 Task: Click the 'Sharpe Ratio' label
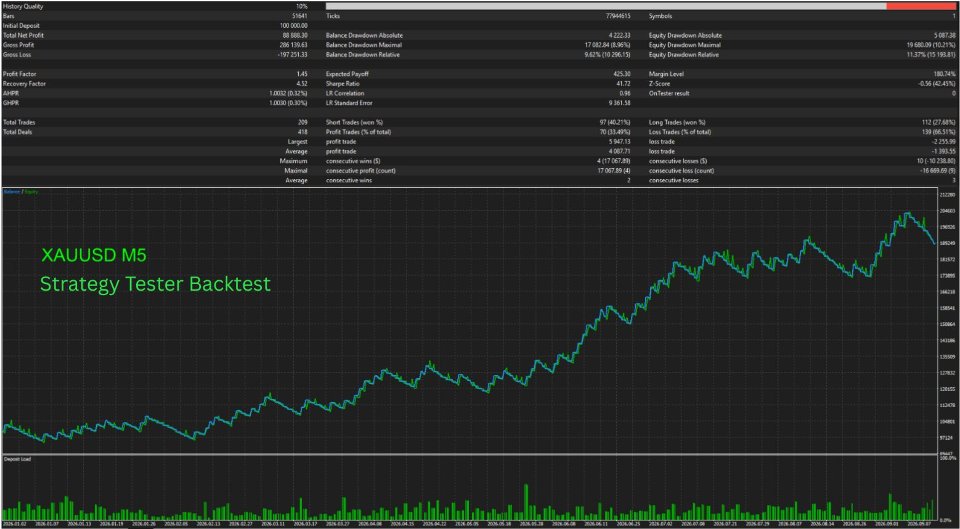(342, 84)
